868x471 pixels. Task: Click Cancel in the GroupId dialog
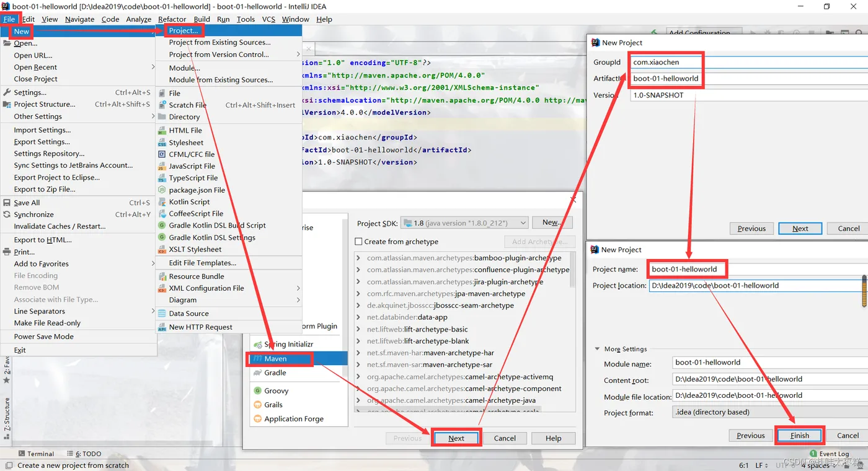point(849,229)
